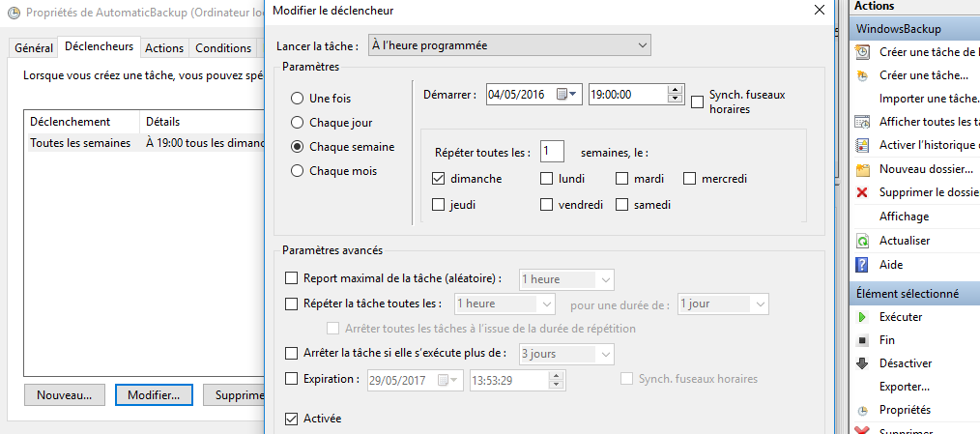Select the Chaque jour radio option
Image resolution: width=980 pixels, height=434 pixels.
click(298, 123)
